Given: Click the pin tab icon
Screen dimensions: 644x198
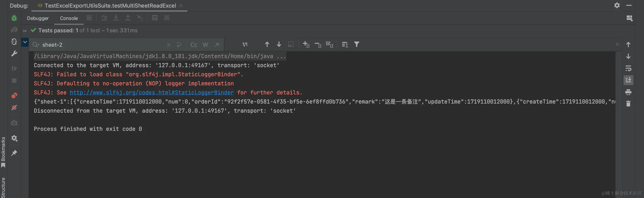Looking at the screenshot, I should tap(14, 153).
